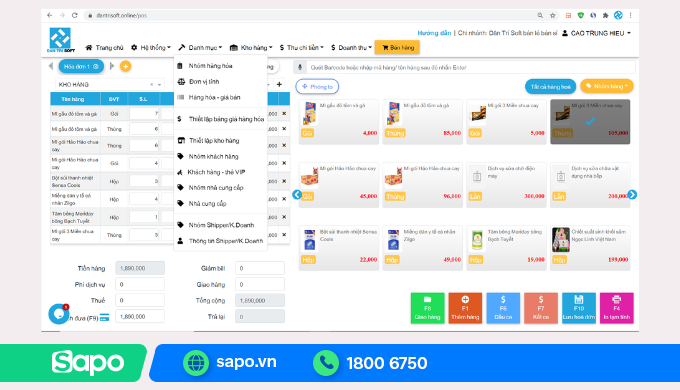
Task: Go to previous invoice tab arrow
Action: [x=51, y=66]
